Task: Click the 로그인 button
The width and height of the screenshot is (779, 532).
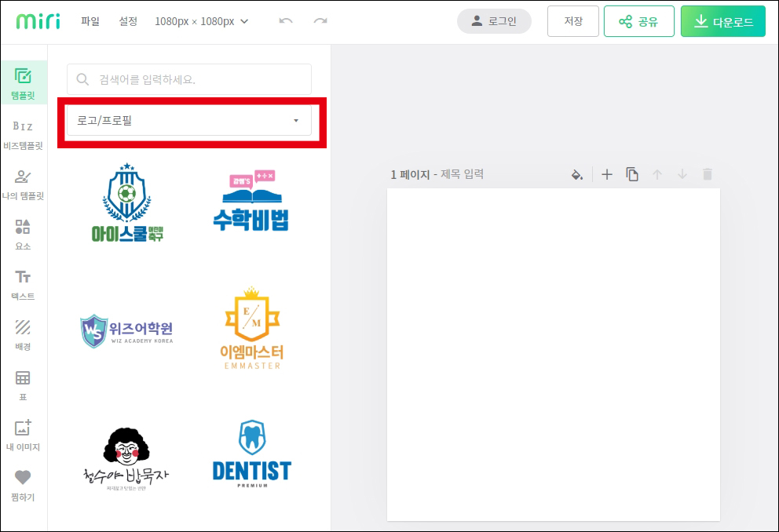Action: point(494,21)
